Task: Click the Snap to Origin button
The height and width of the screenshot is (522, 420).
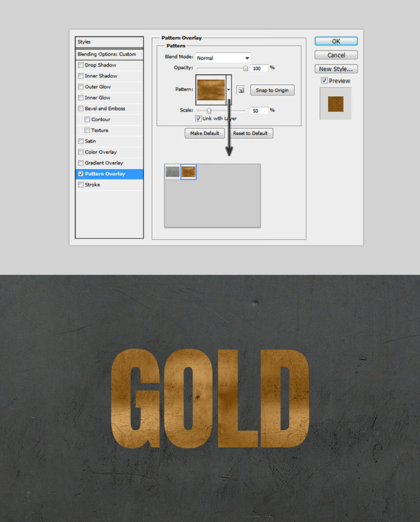Action: tap(274, 90)
